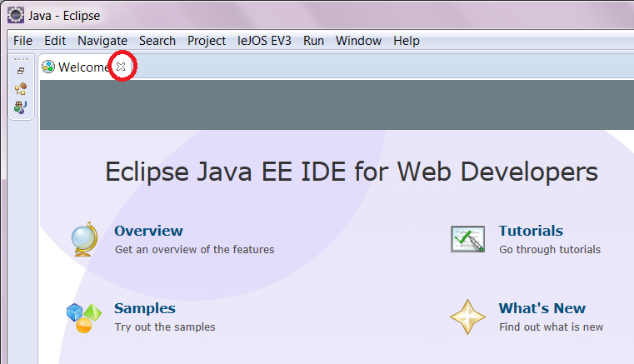Click the What's New star icon
Screen dimensions: 634x364
[468, 317]
